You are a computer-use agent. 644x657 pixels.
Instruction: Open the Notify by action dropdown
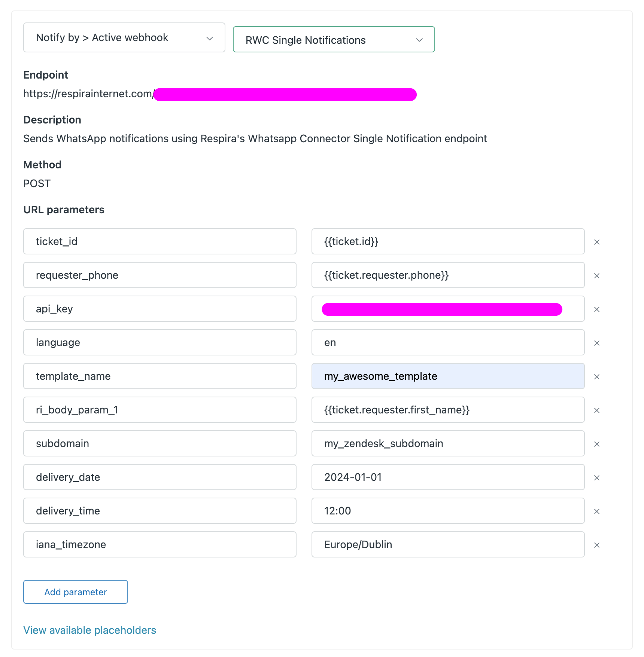(124, 37)
